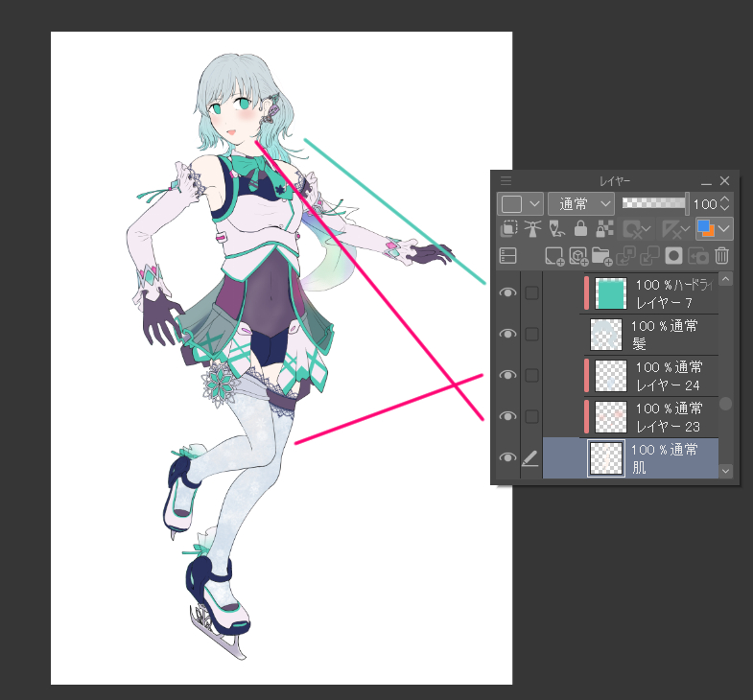Hide the レイヤー 23 layer

(507, 417)
